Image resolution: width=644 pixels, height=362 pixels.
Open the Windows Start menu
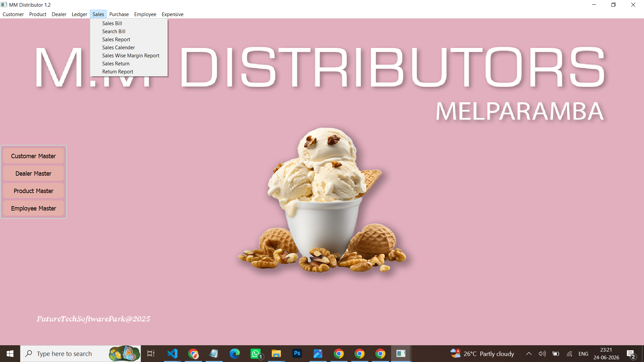(x=10, y=354)
